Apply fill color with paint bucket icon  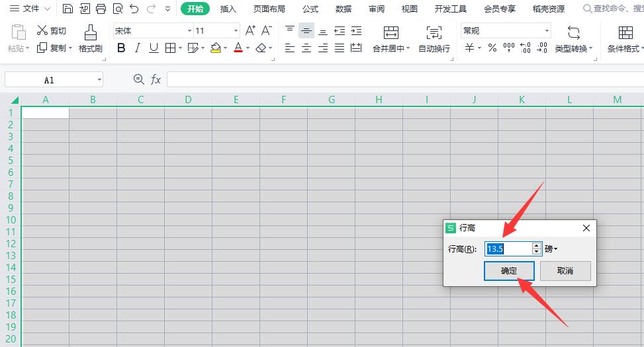pos(216,48)
